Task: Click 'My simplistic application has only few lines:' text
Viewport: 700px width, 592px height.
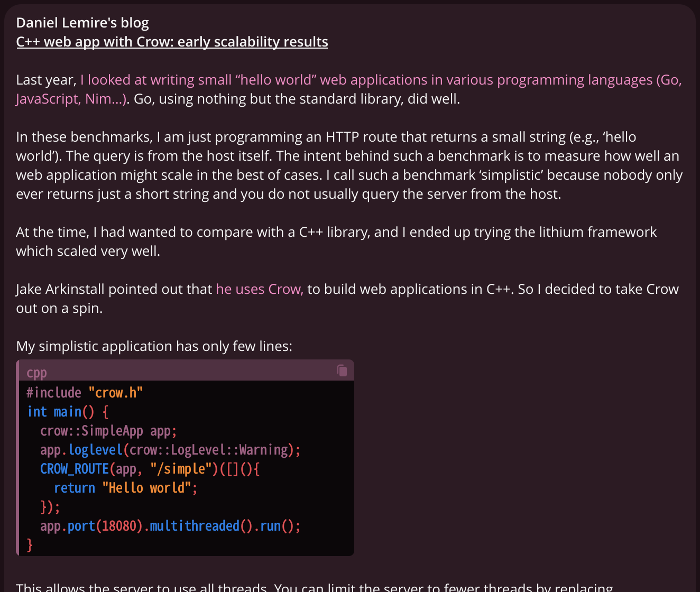Action: click(x=154, y=346)
